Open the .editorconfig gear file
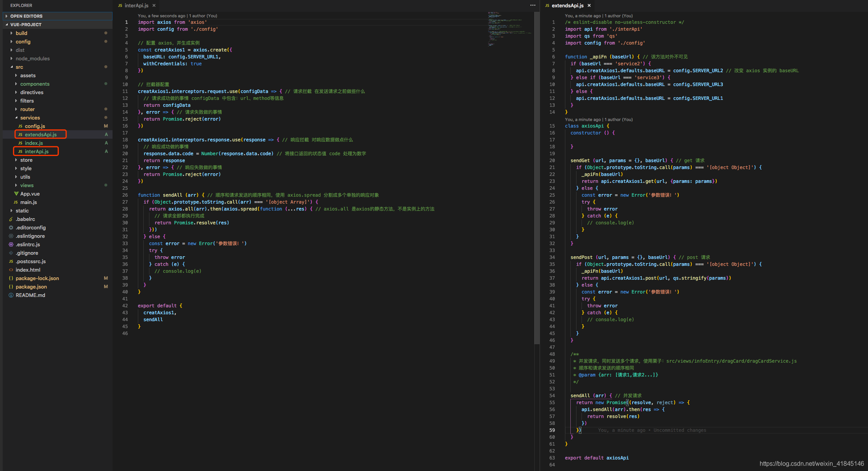This screenshot has width=868, height=471. pos(30,227)
